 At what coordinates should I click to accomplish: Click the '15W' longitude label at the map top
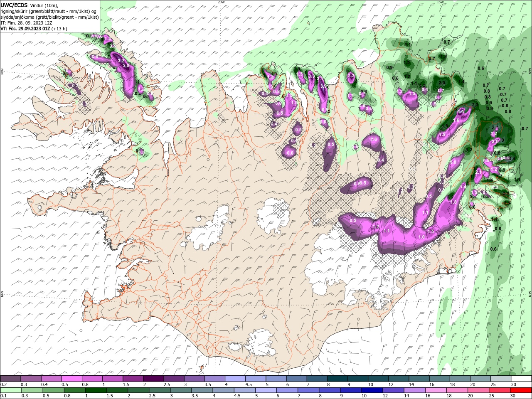pos(440,2)
